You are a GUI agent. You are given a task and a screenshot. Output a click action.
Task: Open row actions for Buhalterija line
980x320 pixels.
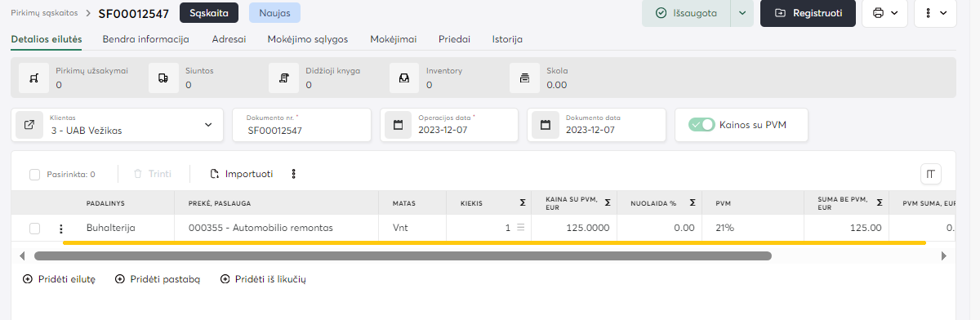pos(61,229)
